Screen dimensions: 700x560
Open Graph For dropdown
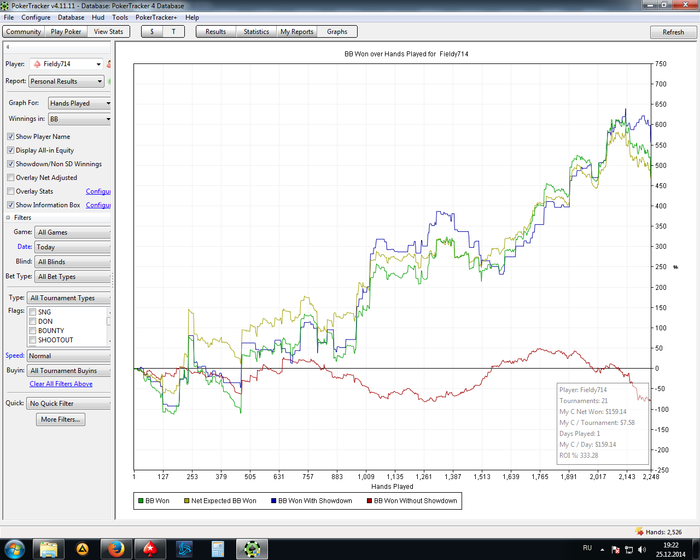pos(79,103)
